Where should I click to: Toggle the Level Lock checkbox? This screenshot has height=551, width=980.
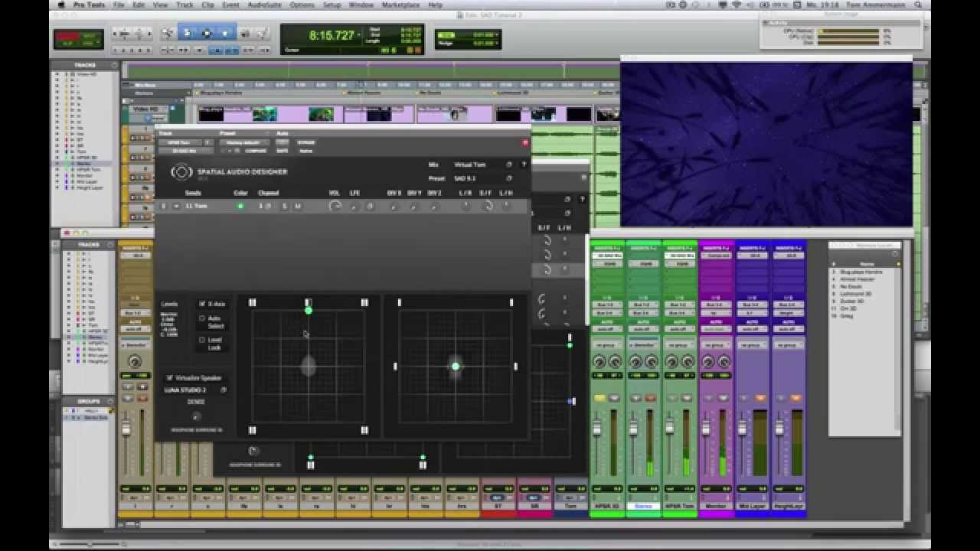click(x=202, y=340)
